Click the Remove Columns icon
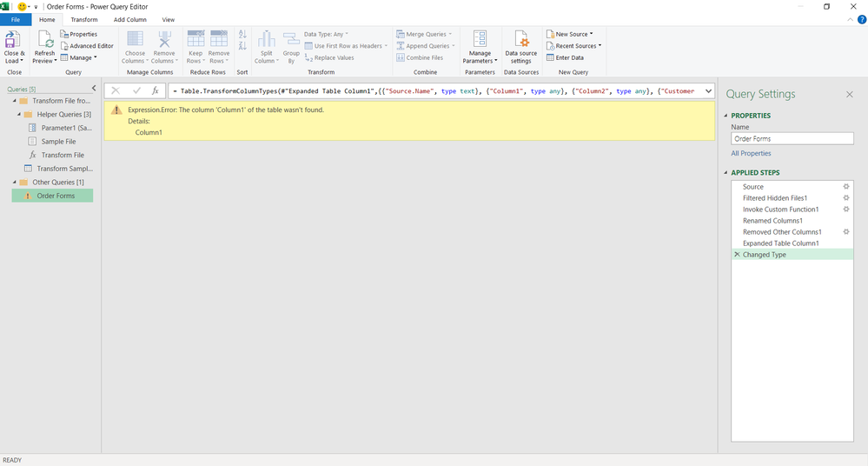This screenshot has width=868, height=466. [x=164, y=40]
